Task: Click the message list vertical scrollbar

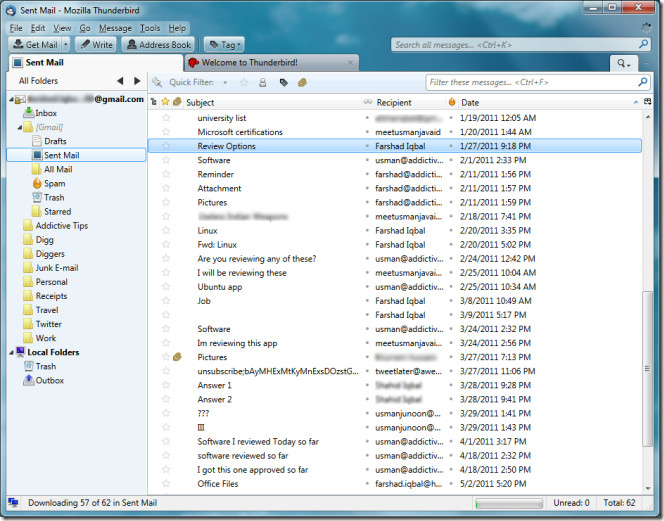Action: [647, 369]
